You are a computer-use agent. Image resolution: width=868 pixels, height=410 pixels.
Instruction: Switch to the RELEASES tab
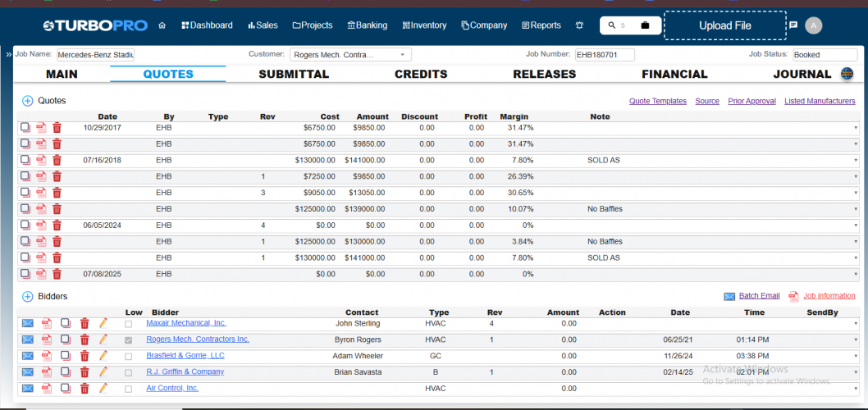545,74
